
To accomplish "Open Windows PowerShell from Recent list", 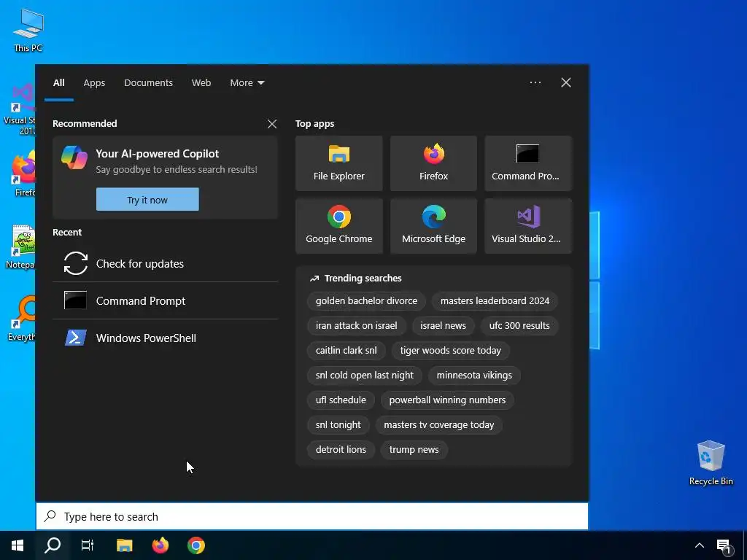I will click(x=166, y=338).
